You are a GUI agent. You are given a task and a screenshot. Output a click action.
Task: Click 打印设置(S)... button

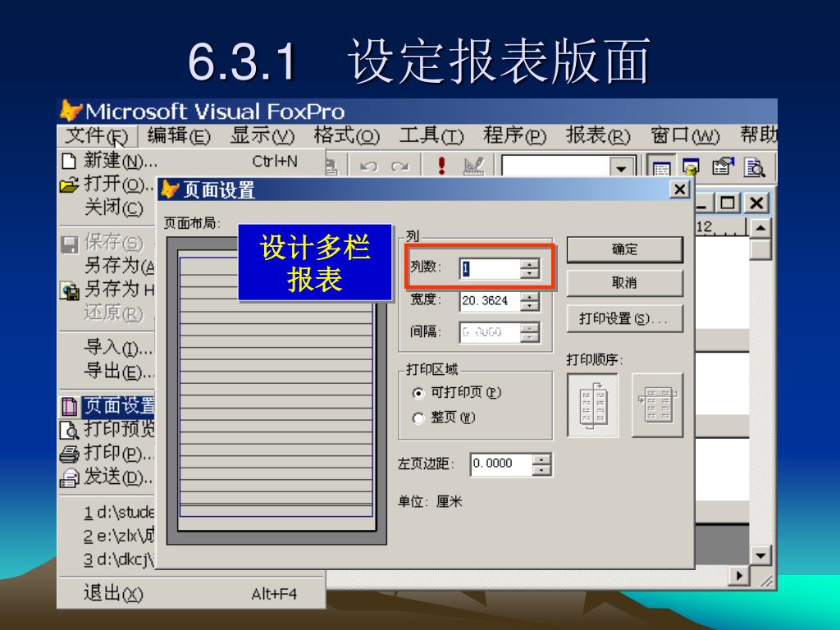click(x=624, y=319)
